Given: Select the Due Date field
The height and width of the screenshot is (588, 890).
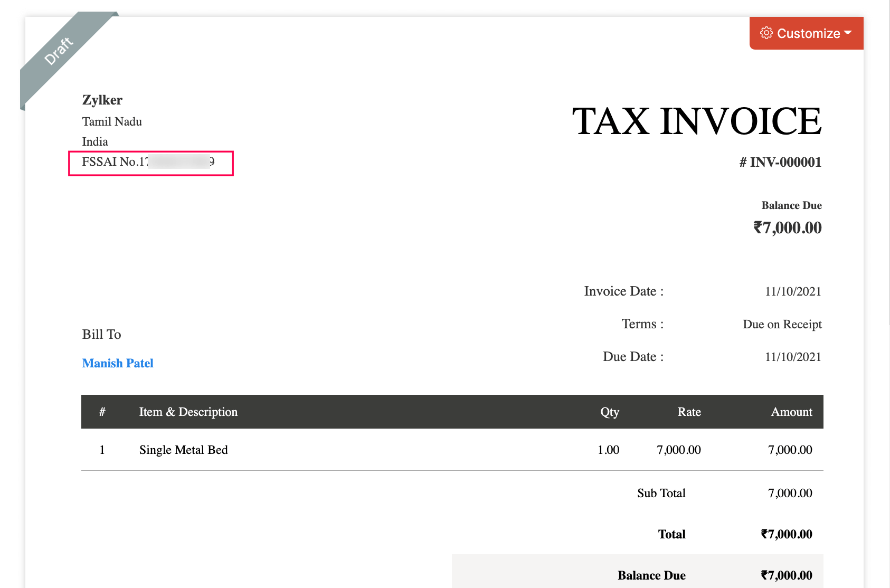Looking at the screenshot, I should click(632, 356).
